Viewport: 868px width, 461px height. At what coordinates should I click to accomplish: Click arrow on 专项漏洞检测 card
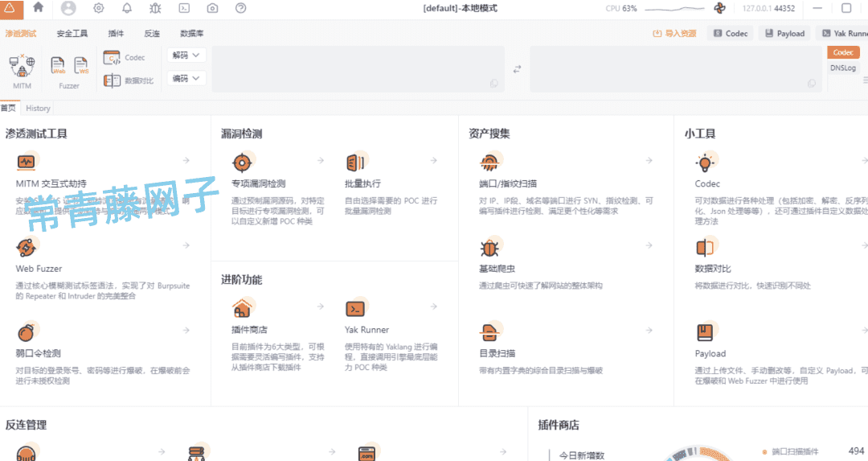tap(321, 160)
